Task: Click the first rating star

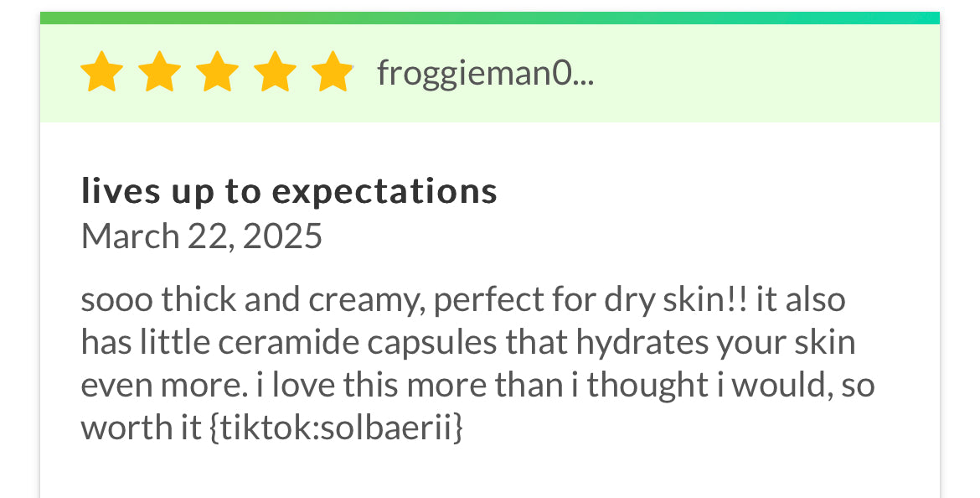Action: coord(102,73)
